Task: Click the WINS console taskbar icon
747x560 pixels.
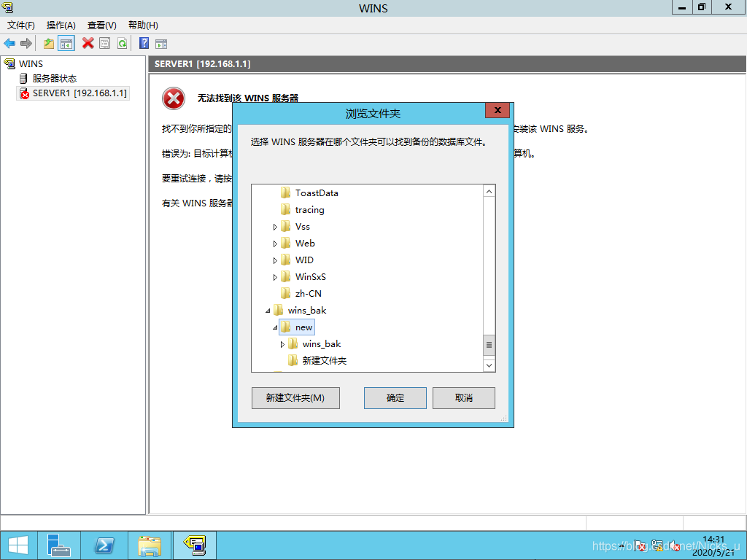Action: [x=195, y=545]
